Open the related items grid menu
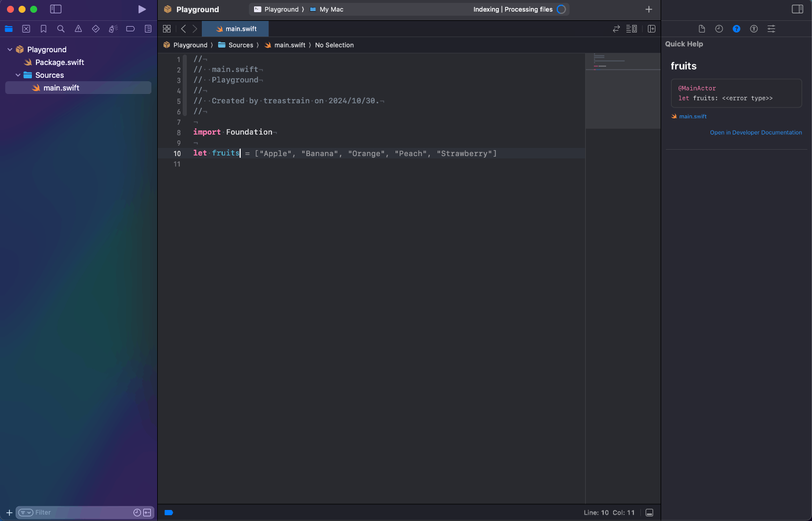The image size is (812, 521). pos(166,28)
